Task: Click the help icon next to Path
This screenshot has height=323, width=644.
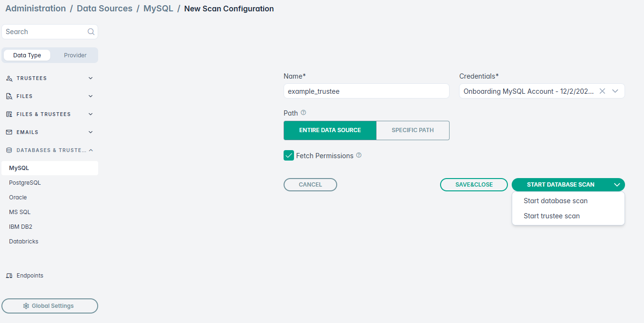Action: (x=304, y=113)
